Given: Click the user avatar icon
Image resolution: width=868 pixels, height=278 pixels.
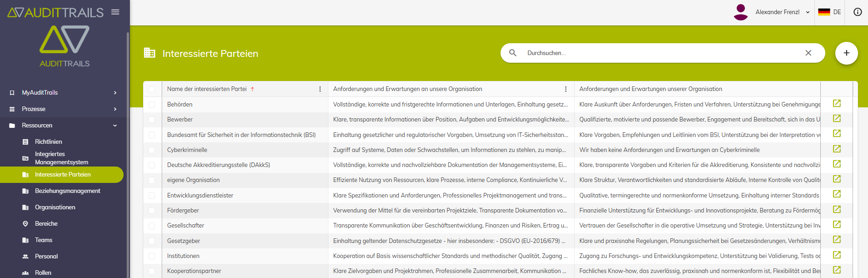Looking at the screenshot, I should pos(741,12).
